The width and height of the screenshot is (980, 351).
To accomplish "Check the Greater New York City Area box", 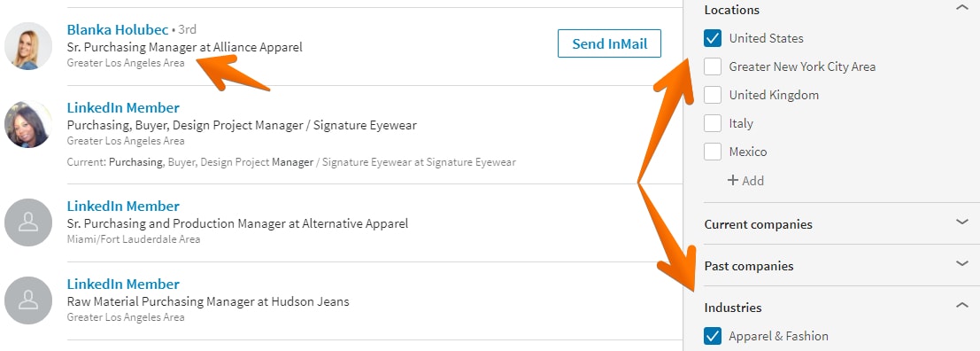I will click(x=713, y=66).
